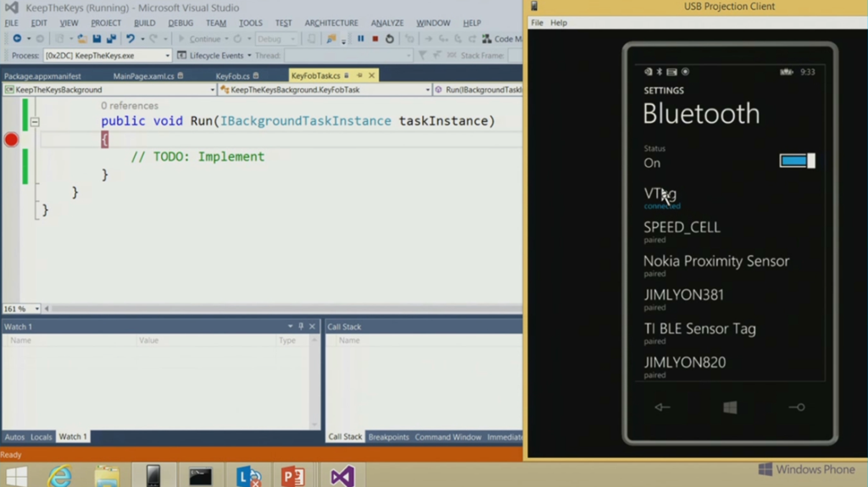Switch to the Autos tab
Viewport: 868px width, 487px height.
tap(14, 437)
